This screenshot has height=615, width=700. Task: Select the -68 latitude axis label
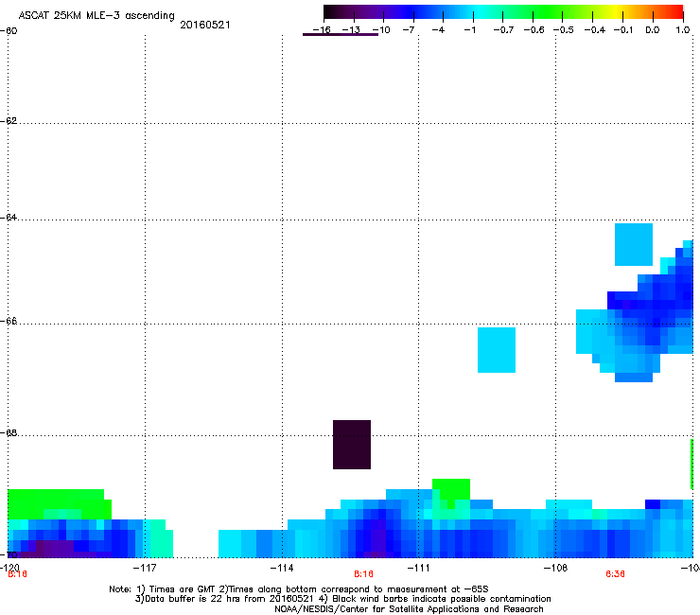tap(9, 433)
